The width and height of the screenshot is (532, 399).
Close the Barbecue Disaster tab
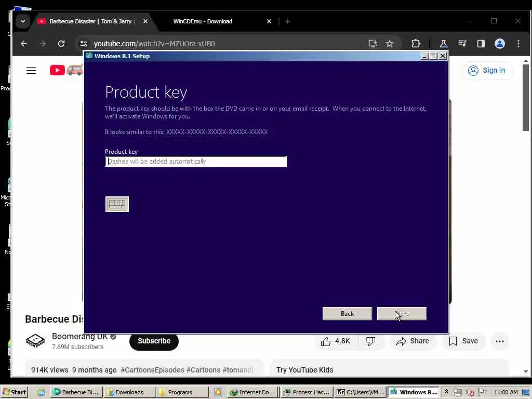(145, 21)
